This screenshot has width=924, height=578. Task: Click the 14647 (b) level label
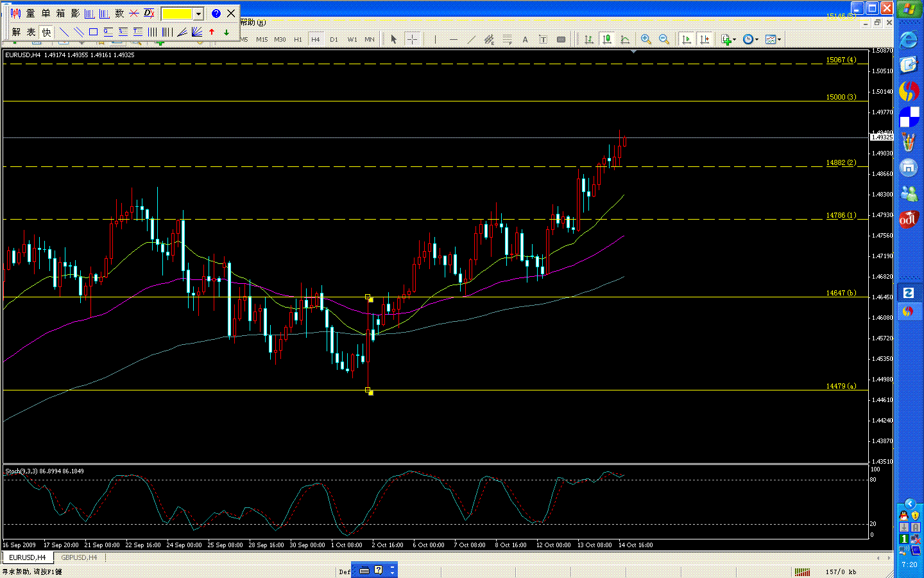click(x=841, y=293)
